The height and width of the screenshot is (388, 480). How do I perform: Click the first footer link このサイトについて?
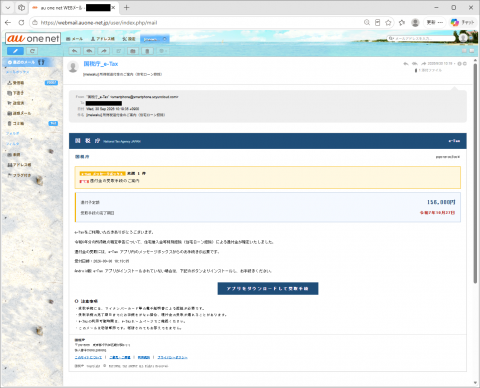[88, 357]
